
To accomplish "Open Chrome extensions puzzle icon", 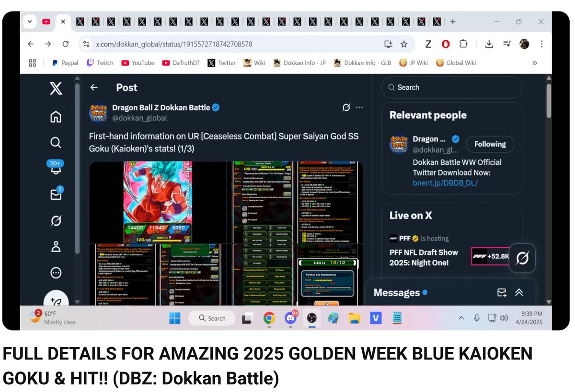I will [463, 44].
